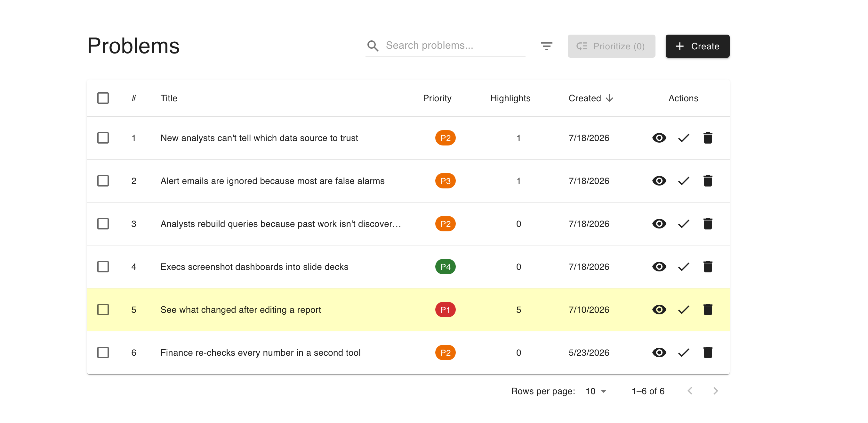Image resolution: width=868 pixels, height=423 pixels.
Task: Sort by the Priority column header
Action: pyautogui.click(x=437, y=98)
